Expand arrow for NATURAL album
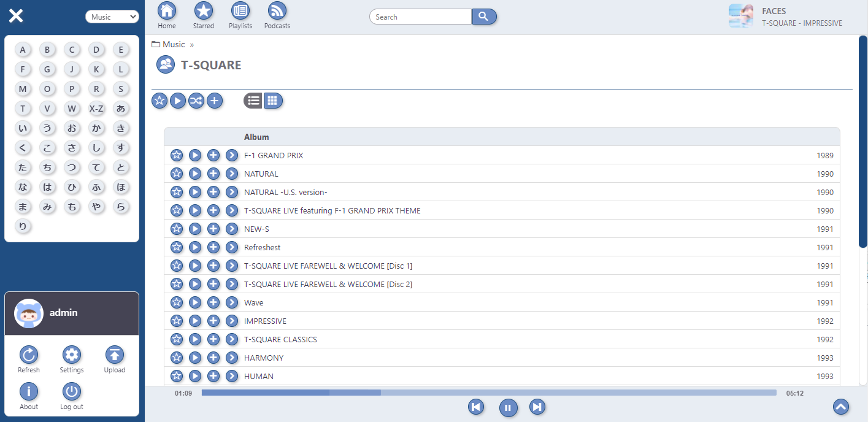This screenshot has width=868, height=422. click(232, 174)
